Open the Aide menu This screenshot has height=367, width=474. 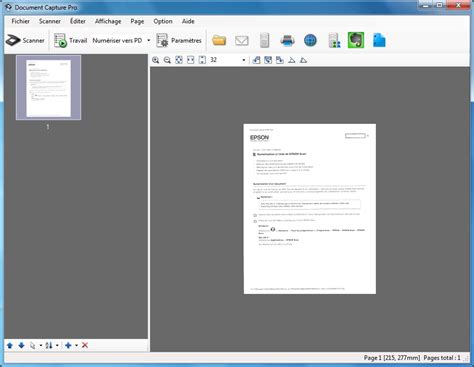point(188,21)
